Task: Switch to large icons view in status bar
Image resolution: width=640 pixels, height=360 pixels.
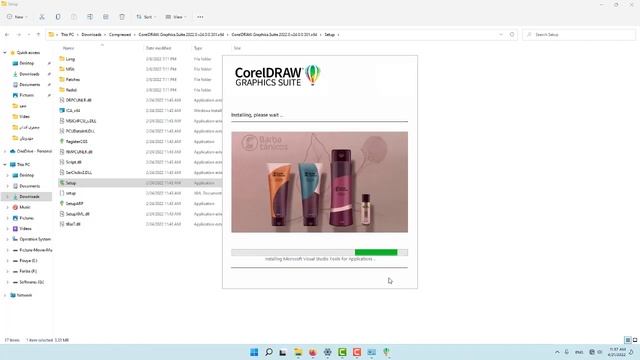Action: coord(635,340)
